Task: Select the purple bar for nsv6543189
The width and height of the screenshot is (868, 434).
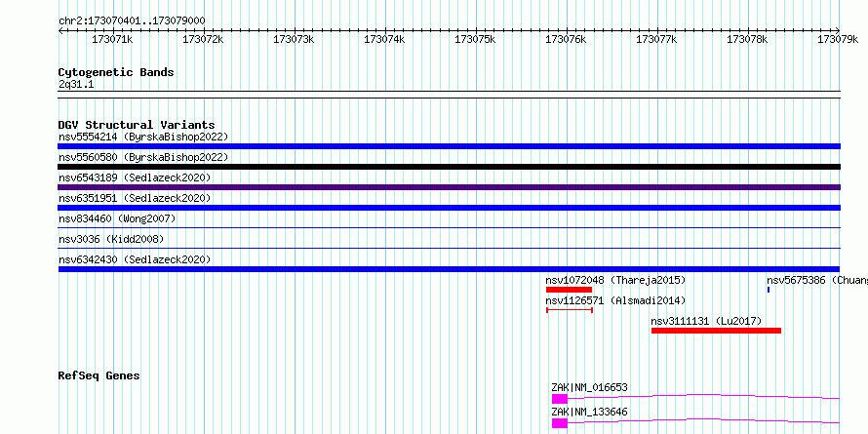Action: pyautogui.click(x=449, y=187)
